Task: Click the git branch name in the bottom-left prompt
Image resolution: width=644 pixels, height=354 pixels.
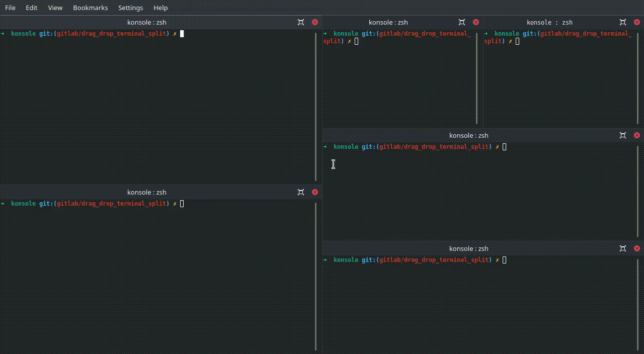Action: 111,204
